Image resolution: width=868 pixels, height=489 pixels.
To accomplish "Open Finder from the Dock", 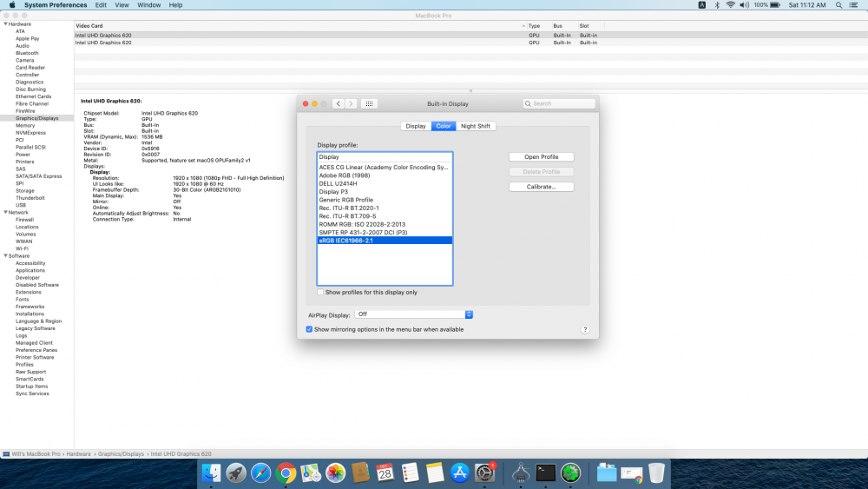I will click(x=211, y=473).
